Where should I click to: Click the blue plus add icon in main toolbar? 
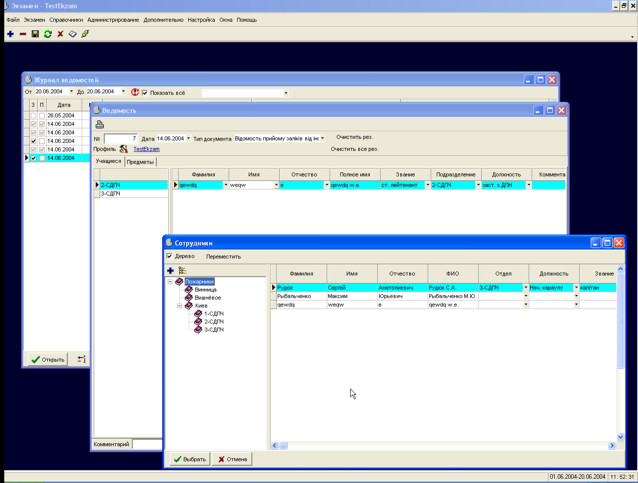tap(10, 34)
